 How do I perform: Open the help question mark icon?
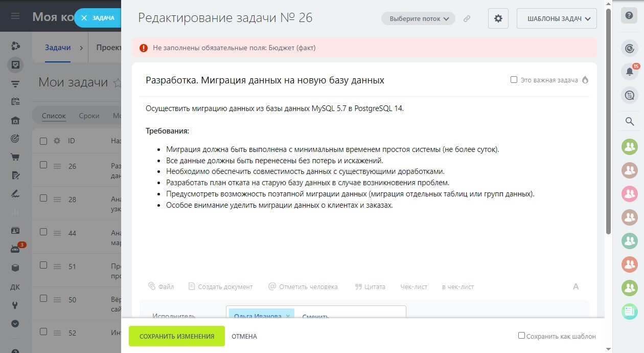point(629,15)
